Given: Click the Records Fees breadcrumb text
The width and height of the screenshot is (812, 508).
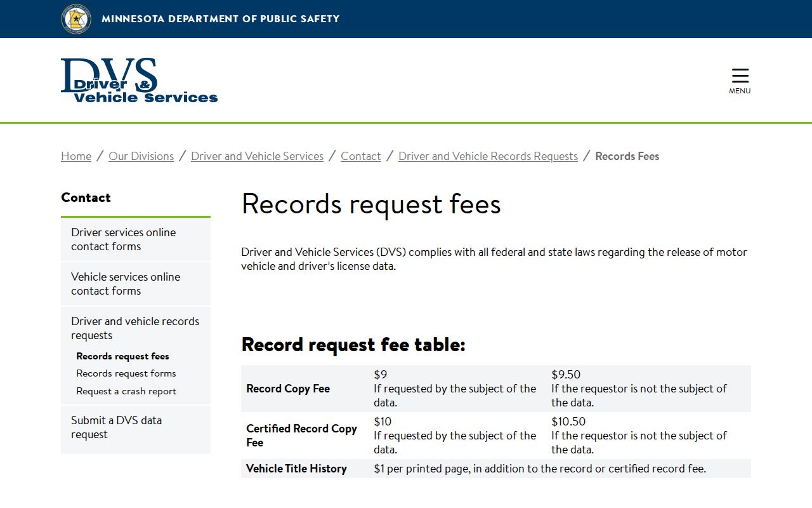Looking at the screenshot, I should [x=627, y=156].
